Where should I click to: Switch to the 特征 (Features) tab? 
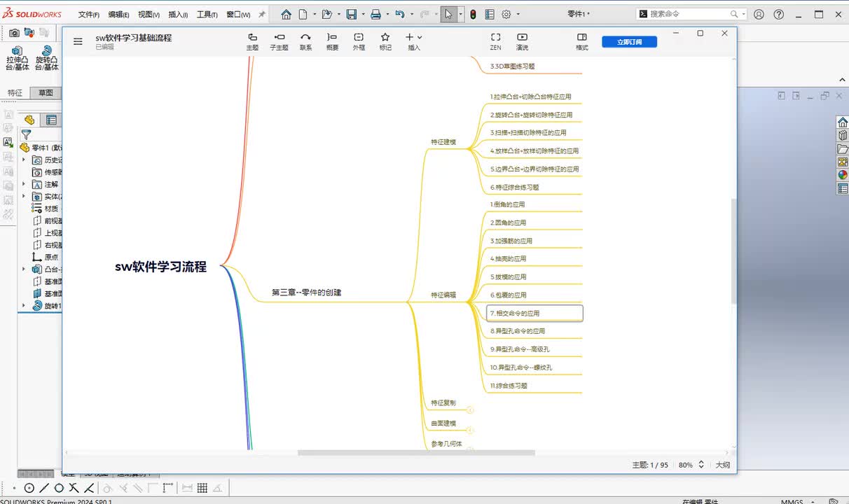click(15, 92)
